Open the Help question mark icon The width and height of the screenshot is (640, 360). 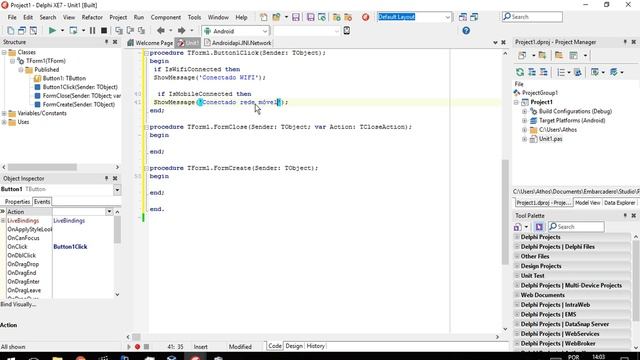point(466,31)
